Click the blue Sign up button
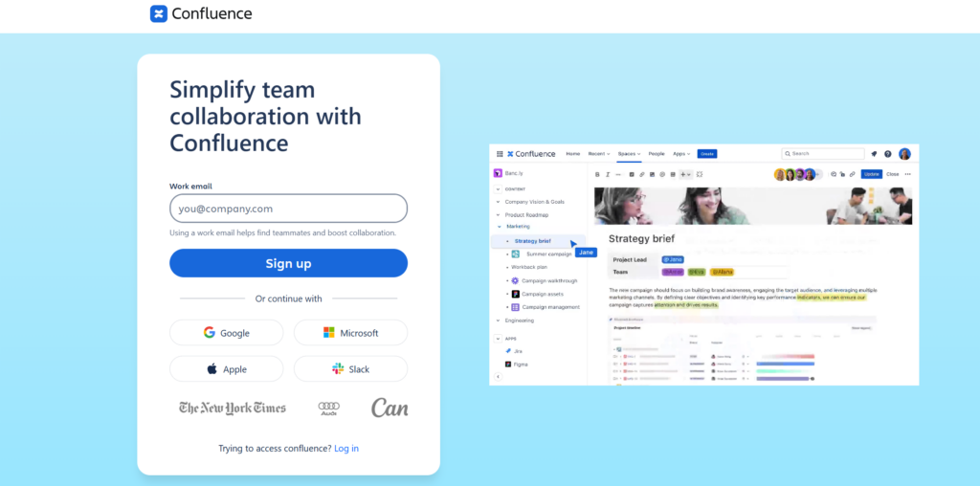980x486 pixels. pos(288,263)
